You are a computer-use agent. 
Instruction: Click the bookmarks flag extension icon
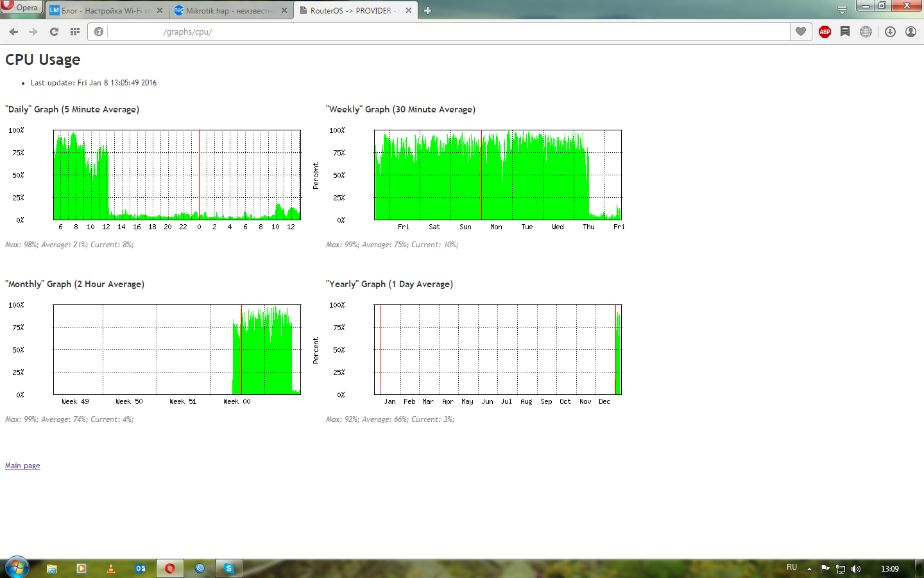point(845,31)
